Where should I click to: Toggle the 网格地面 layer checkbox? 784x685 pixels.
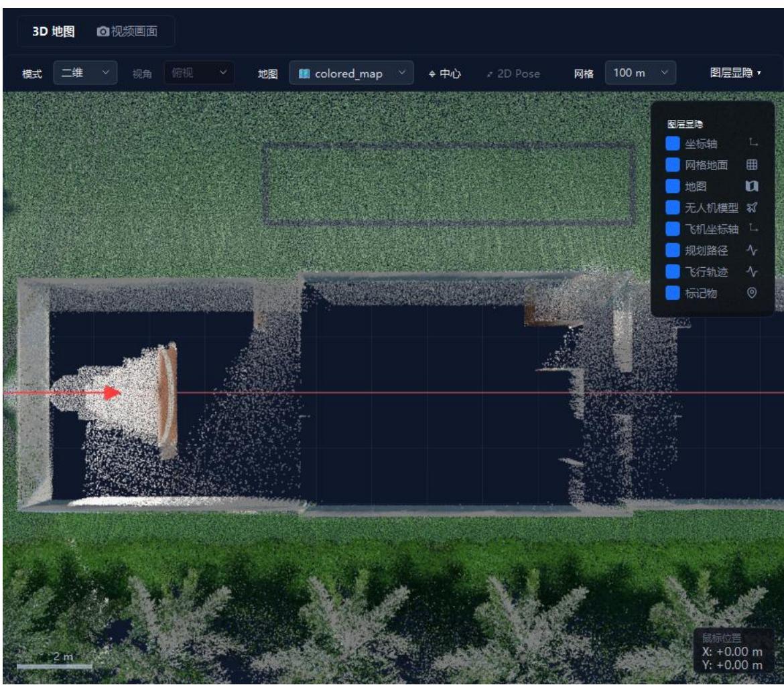[x=673, y=165]
